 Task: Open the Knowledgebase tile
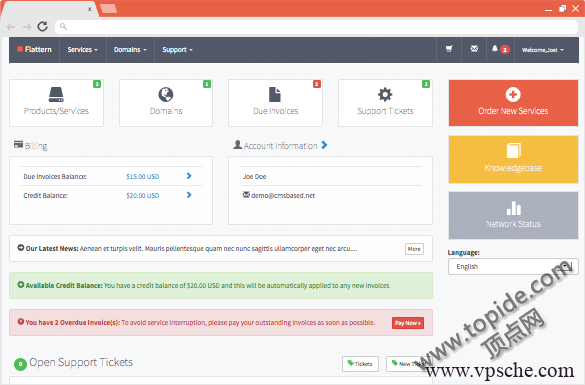coord(513,159)
